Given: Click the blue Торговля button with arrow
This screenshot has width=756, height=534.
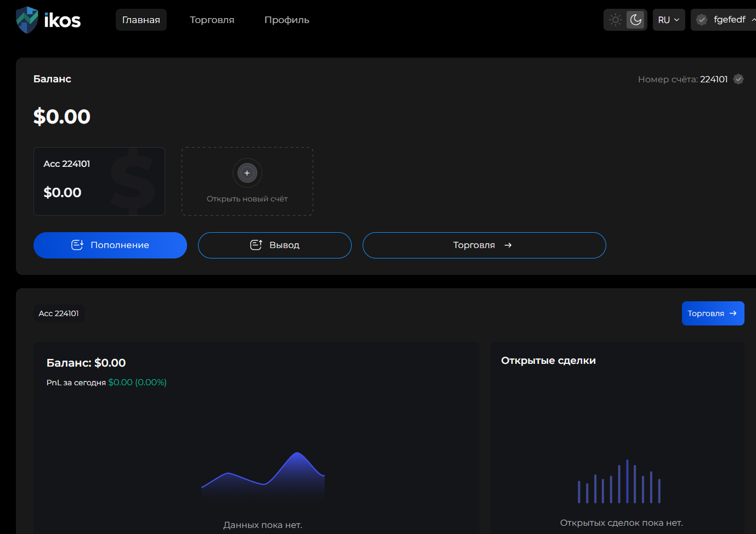Looking at the screenshot, I should [x=712, y=313].
